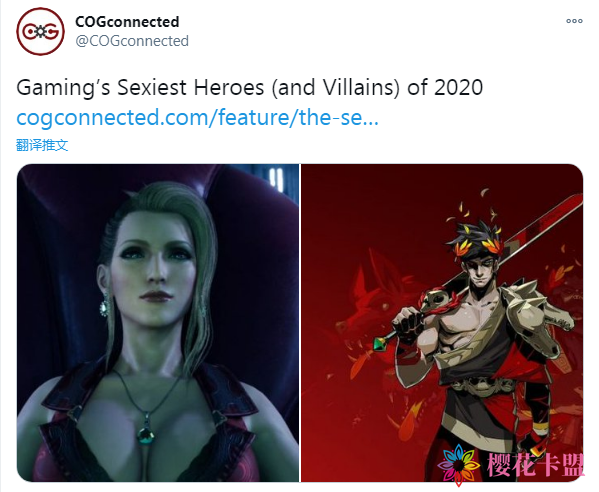The image size is (599, 492).
Task: Click the colorful flower watermark logo
Action: [459, 464]
